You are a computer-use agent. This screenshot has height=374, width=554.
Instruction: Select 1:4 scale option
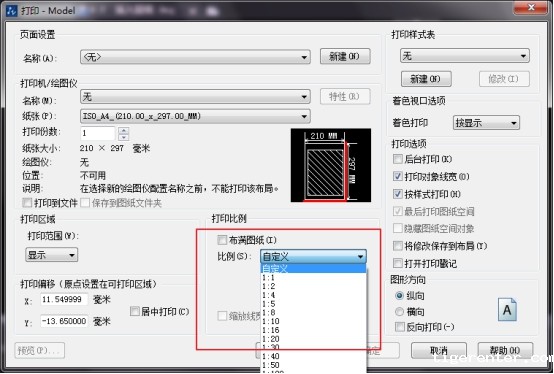pyautogui.click(x=313, y=295)
